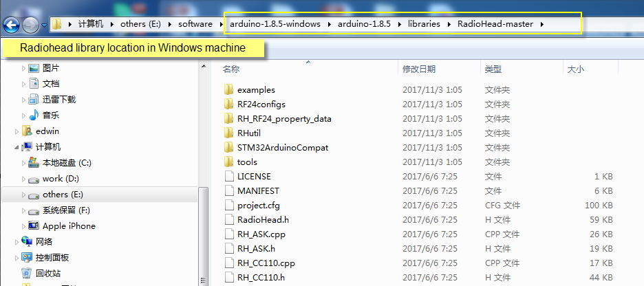Screen dimensions: 644x286
Task: Expand the 控制面板 node in tree
Action: (17, 258)
